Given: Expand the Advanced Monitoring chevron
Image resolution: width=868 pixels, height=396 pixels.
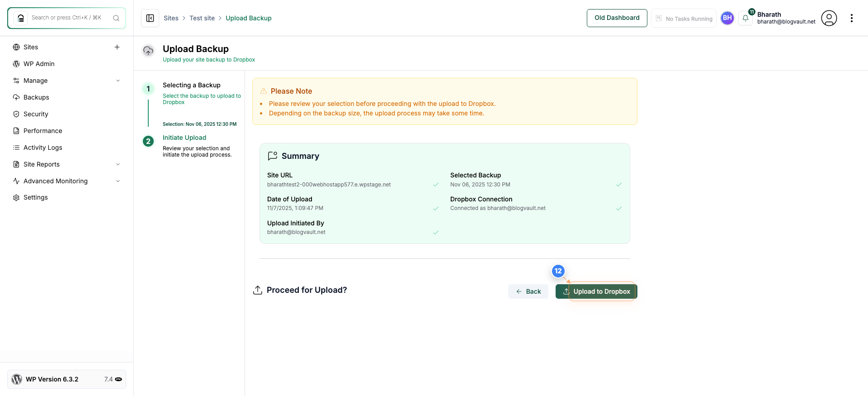Looking at the screenshot, I should (118, 181).
